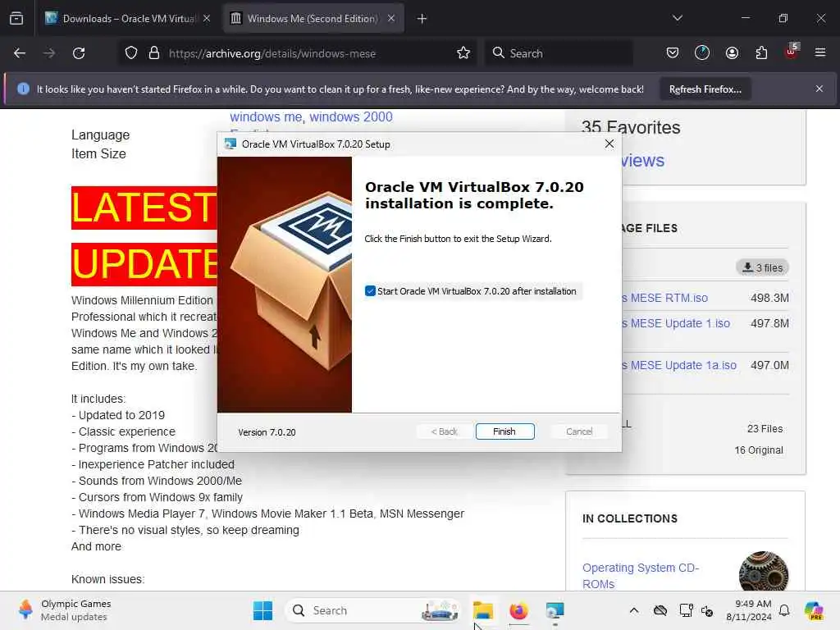This screenshot has height=630, width=840.
Task: Uncheck Start Oracle VM VirtualBox after installation
Action: [x=370, y=291]
